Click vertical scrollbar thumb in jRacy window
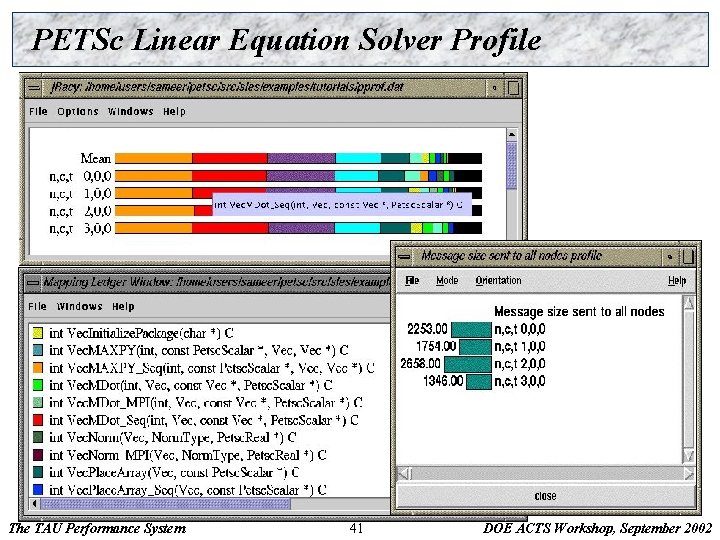The width and height of the screenshot is (720, 540). 512,165
